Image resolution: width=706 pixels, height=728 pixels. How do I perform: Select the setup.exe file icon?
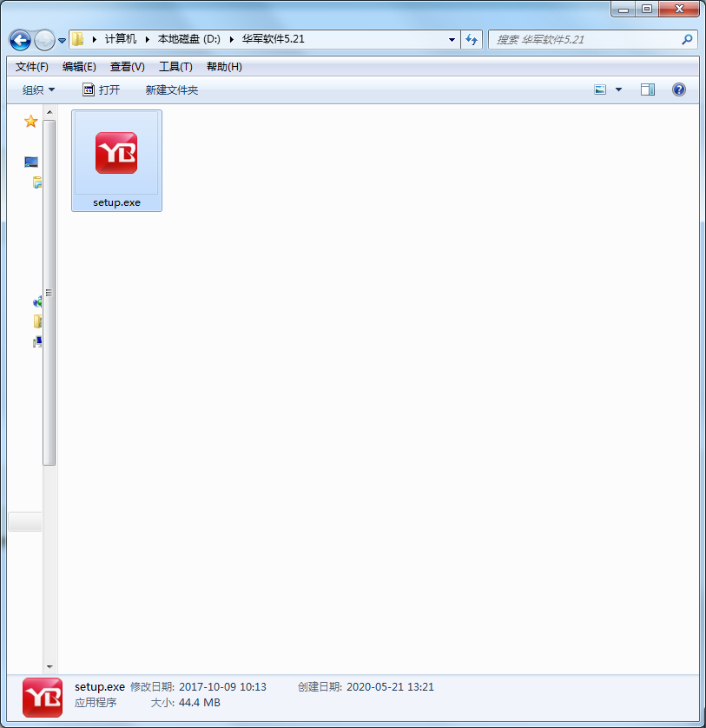click(116, 153)
